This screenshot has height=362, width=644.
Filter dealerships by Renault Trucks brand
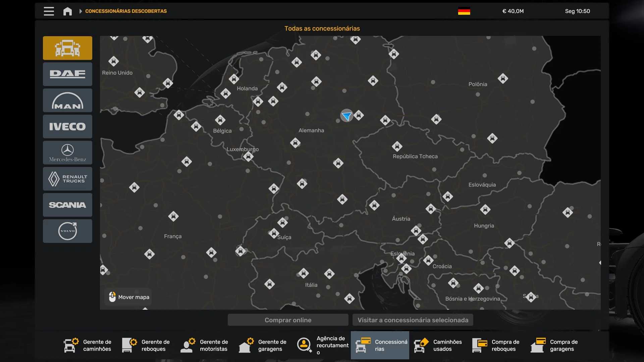click(x=67, y=179)
